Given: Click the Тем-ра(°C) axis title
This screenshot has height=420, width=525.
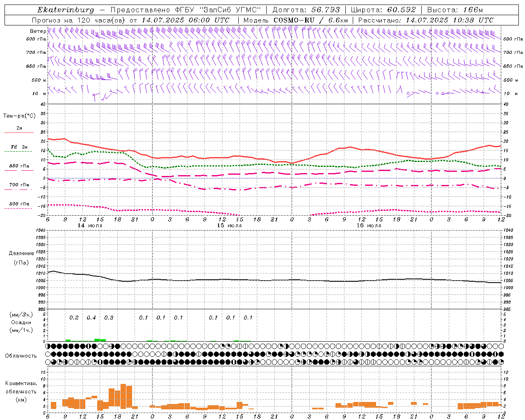Looking at the screenshot, I should coord(19,116).
